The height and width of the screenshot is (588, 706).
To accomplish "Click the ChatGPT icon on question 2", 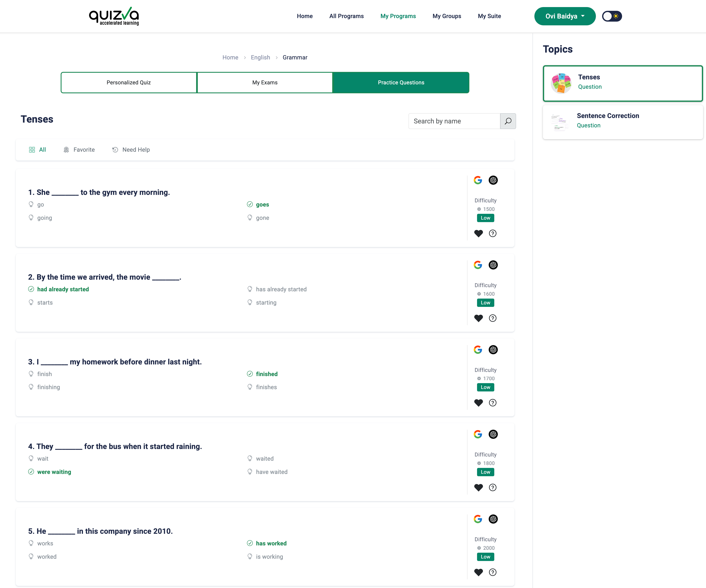I will click(493, 265).
